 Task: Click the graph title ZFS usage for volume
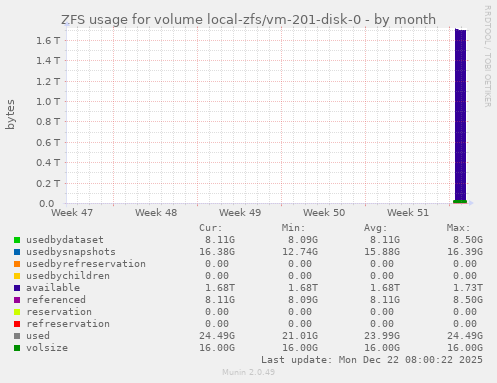pos(248,20)
